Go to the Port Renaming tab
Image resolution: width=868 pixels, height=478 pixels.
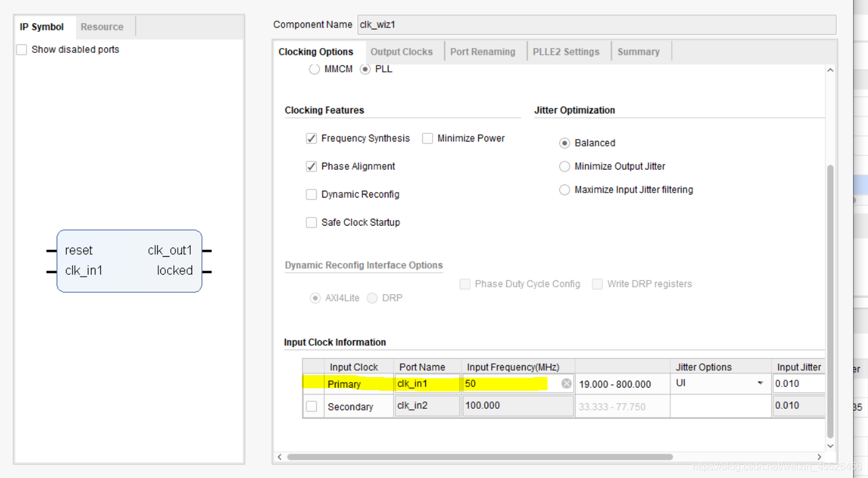(483, 52)
